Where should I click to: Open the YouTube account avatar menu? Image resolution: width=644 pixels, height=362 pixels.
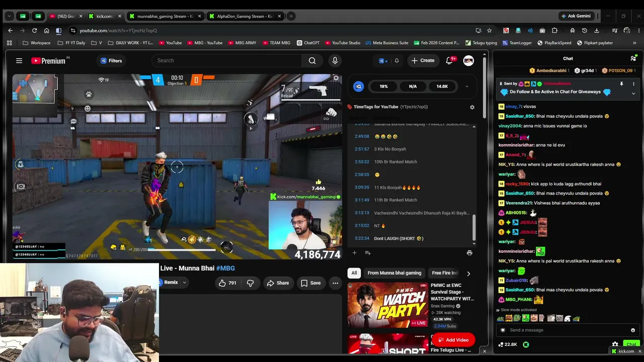(468, 61)
